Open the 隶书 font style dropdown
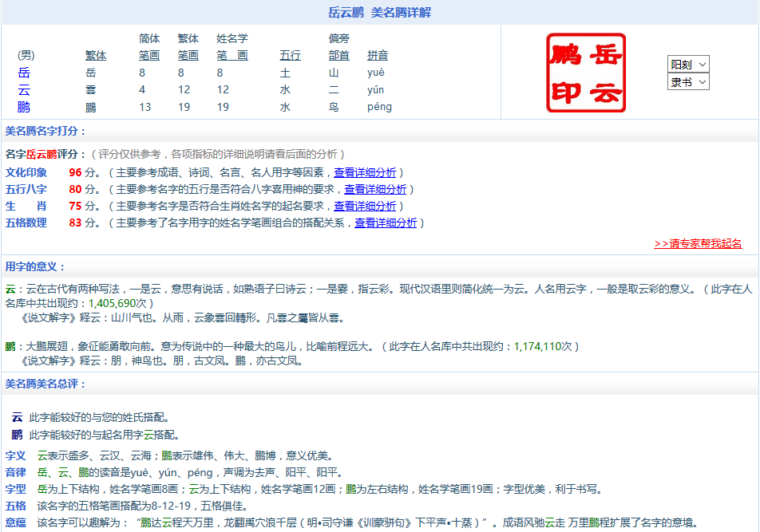Screen dimensions: 760x532 [x=688, y=81]
